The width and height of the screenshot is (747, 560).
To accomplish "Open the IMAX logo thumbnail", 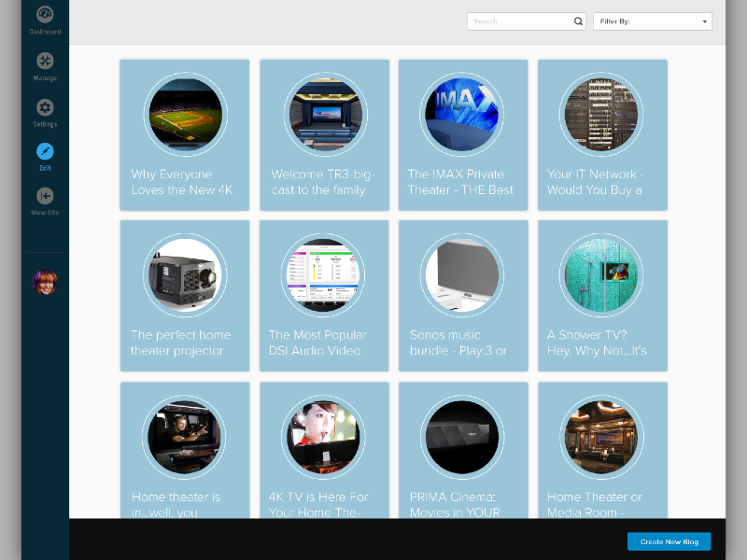I will 461,114.
